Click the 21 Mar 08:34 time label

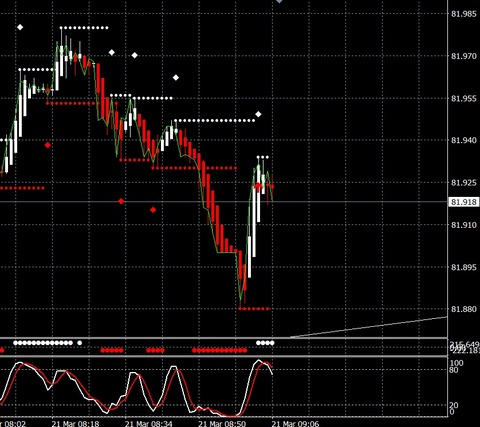tap(149, 424)
